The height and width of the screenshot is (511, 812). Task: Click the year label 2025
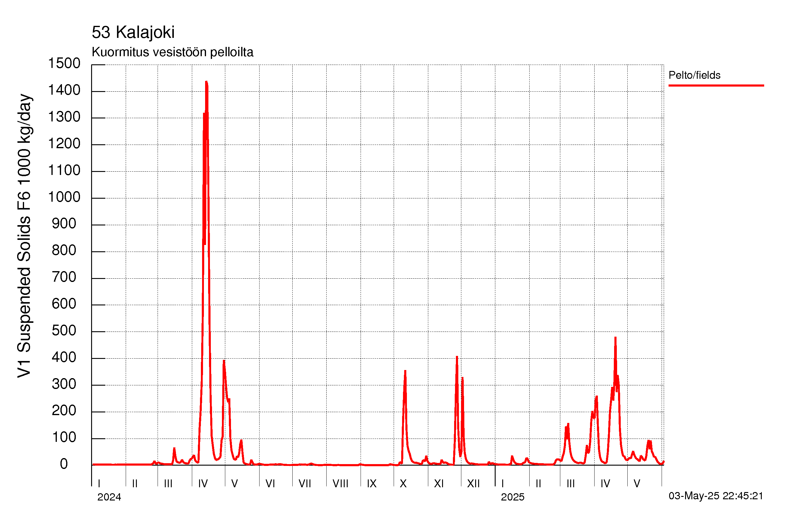coord(512,497)
